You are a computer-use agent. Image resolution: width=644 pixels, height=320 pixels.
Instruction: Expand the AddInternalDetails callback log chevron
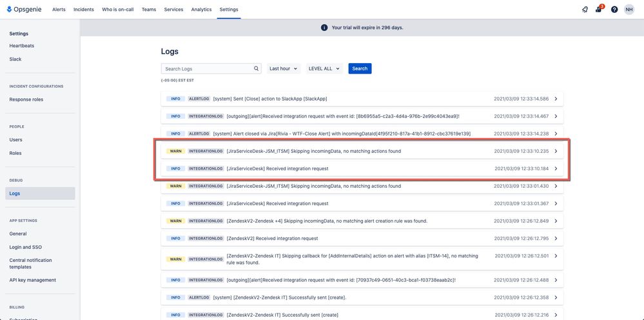(x=556, y=256)
